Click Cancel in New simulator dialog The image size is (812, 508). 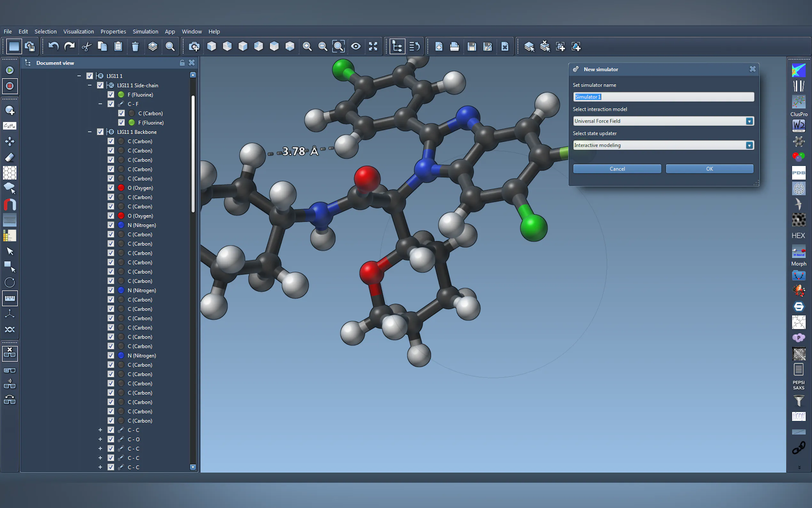point(617,169)
